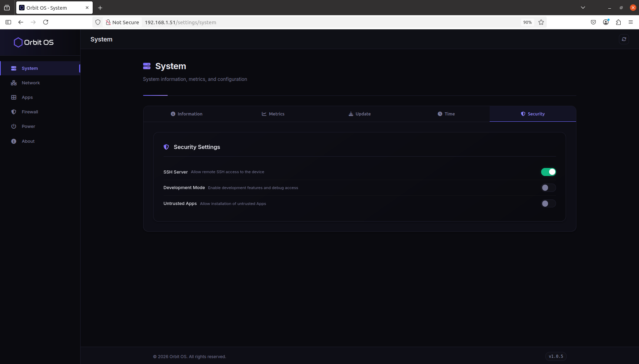Click the Security Settings shield icon
Screen dimensions: 639x364
[x=166, y=147]
